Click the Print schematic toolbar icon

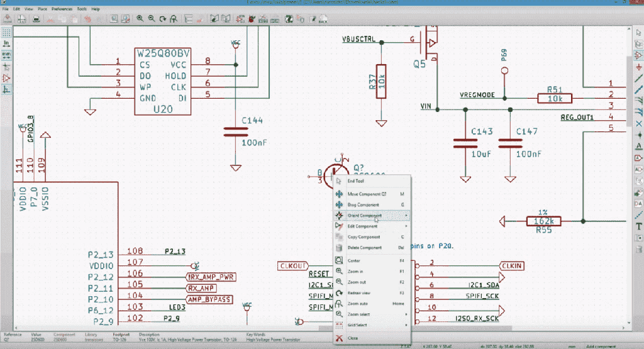tap(36, 19)
